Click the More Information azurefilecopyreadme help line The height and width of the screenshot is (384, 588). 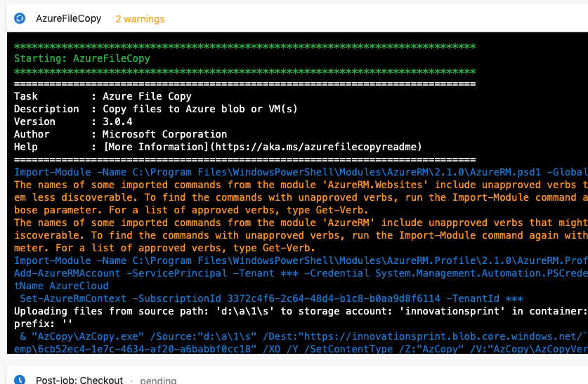(x=218, y=147)
